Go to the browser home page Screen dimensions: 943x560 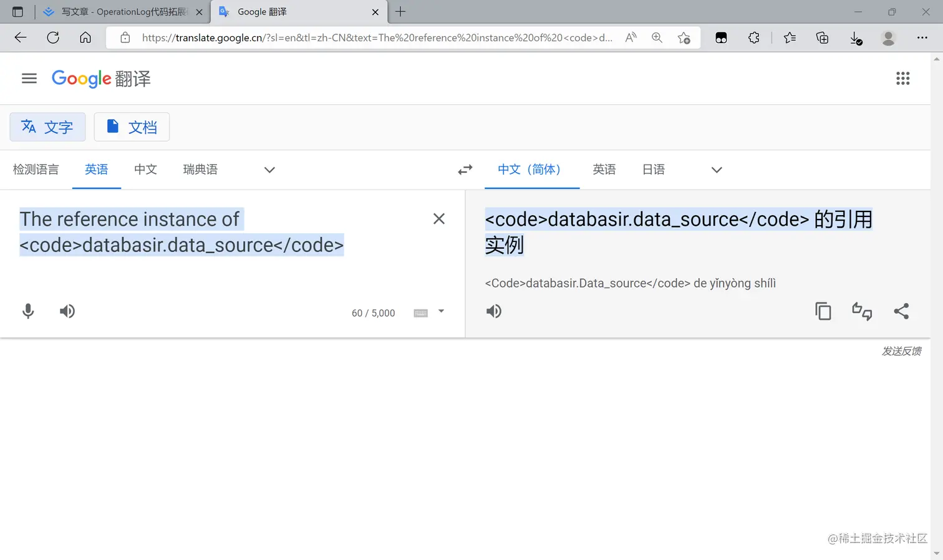click(x=85, y=37)
